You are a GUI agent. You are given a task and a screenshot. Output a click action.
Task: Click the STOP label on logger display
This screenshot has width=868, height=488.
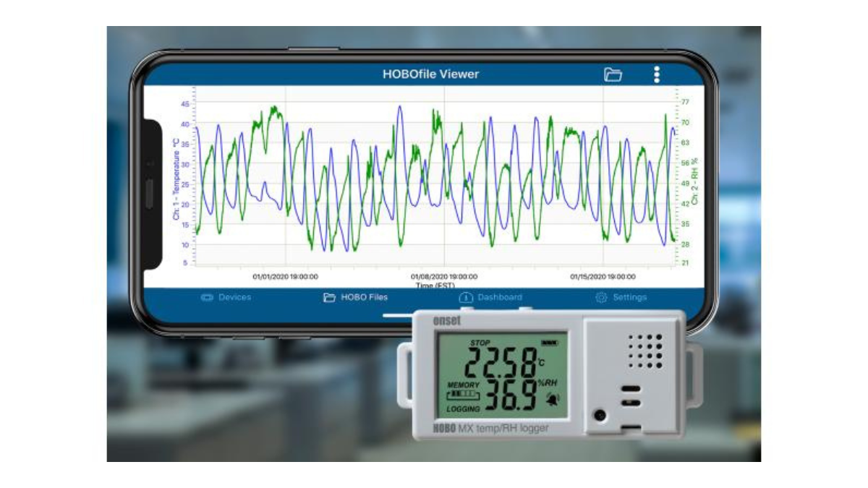point(480,342)
